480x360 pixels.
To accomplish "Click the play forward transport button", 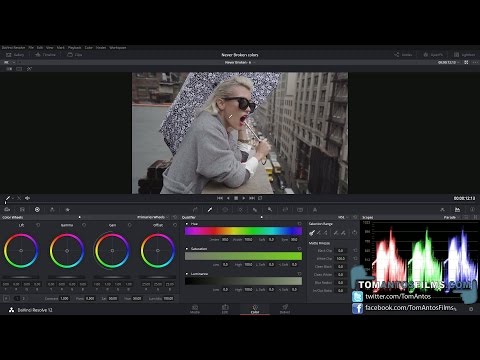I will pyautogui.click(x=244, y=198).
